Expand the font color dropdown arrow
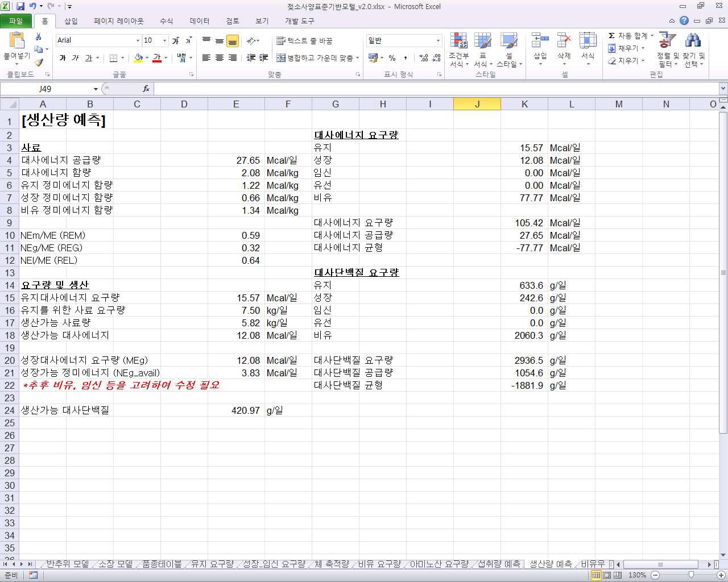This screenshot has width=728, height=582. 166,58
